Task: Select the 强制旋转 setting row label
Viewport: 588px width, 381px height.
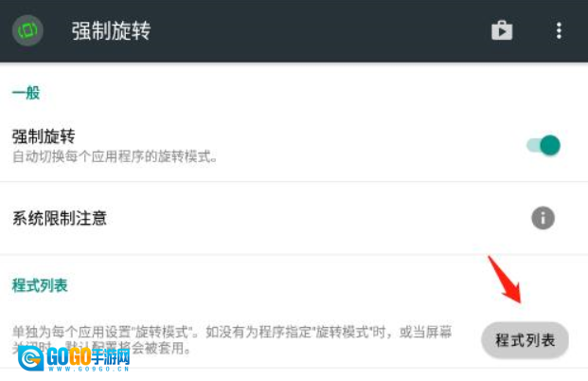Action: (44, 136)
